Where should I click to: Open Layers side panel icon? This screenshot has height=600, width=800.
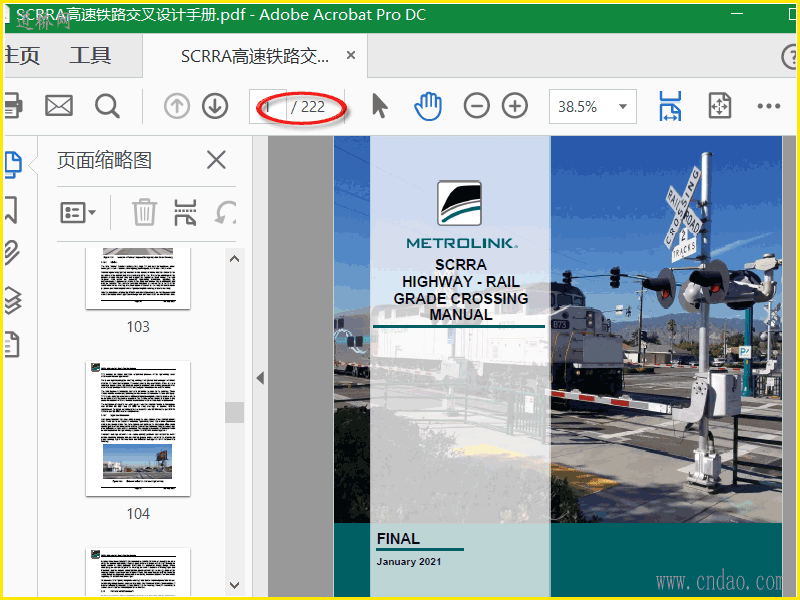point(13,299)
